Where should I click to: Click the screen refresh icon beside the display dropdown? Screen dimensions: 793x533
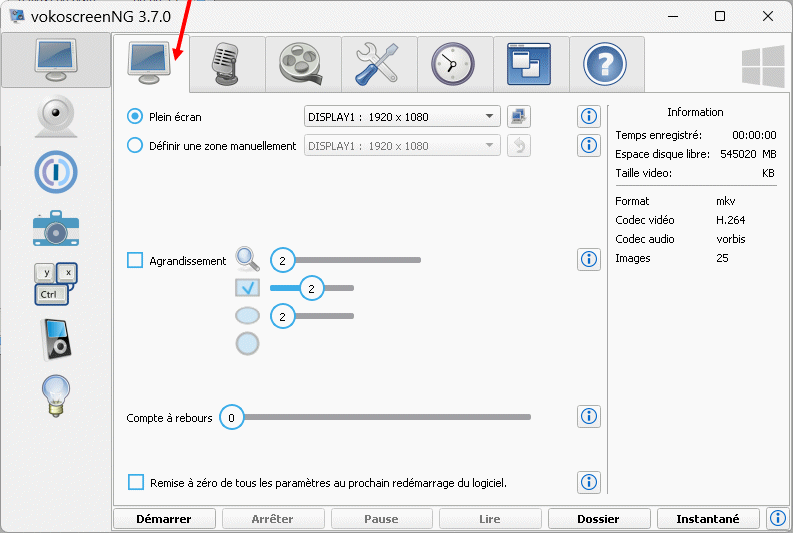(519, 117)
